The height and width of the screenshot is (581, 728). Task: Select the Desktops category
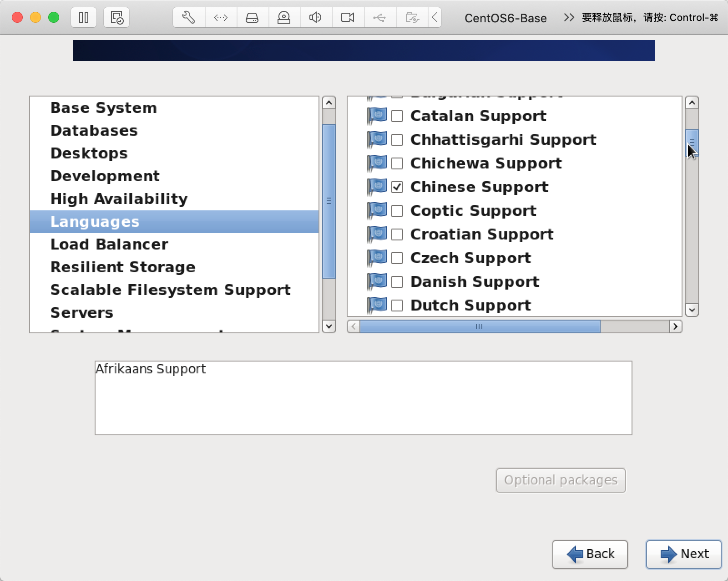click(89, 153)
